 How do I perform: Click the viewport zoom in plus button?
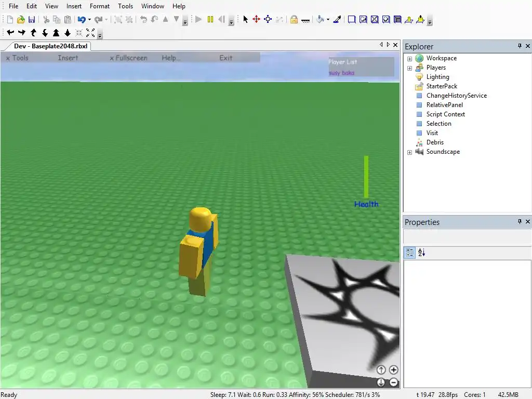[394, 370]
